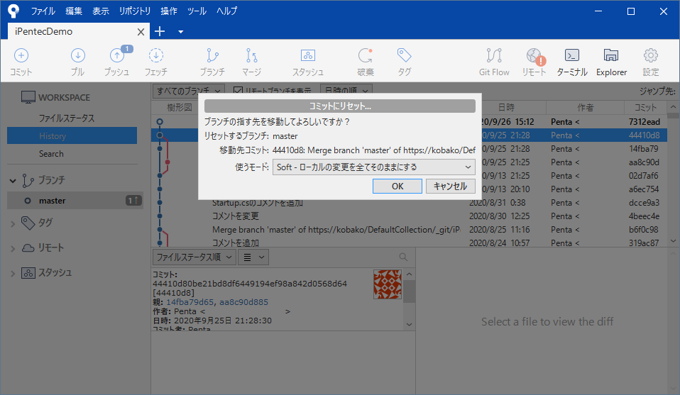Toggle the リモートブランチを表示 checkbox
680x395 pixels.
coord(238,91)
